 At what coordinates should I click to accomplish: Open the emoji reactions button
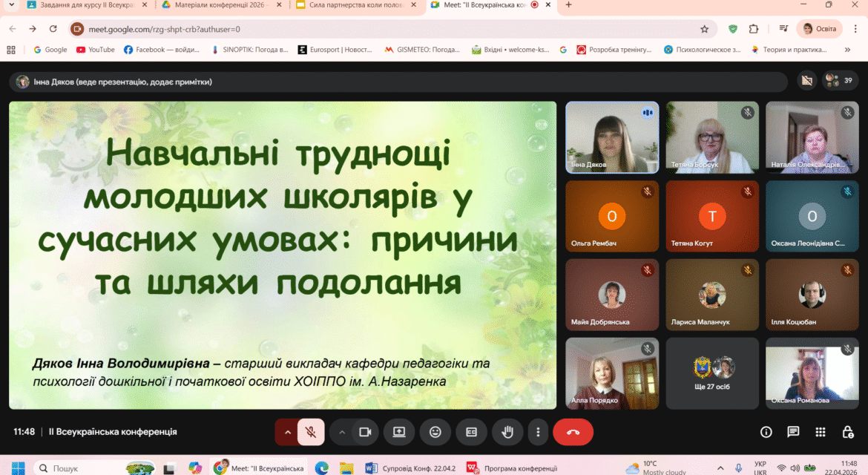point(435,433)
